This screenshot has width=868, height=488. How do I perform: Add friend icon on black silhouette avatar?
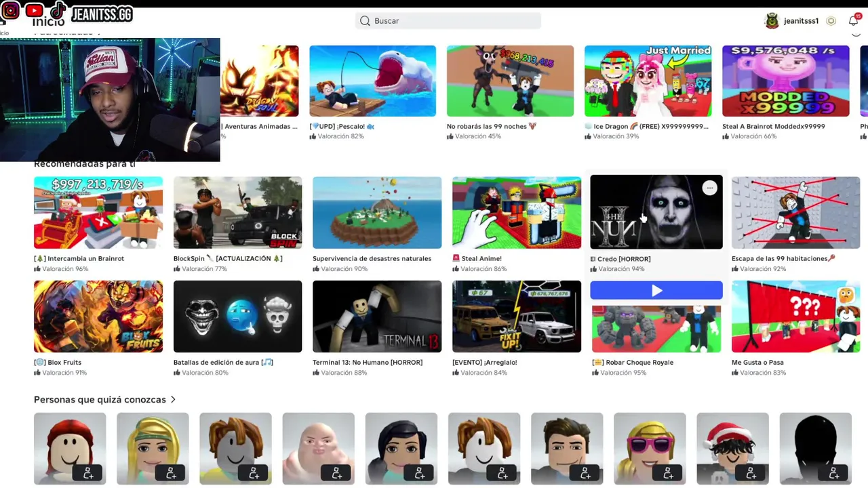834,472
